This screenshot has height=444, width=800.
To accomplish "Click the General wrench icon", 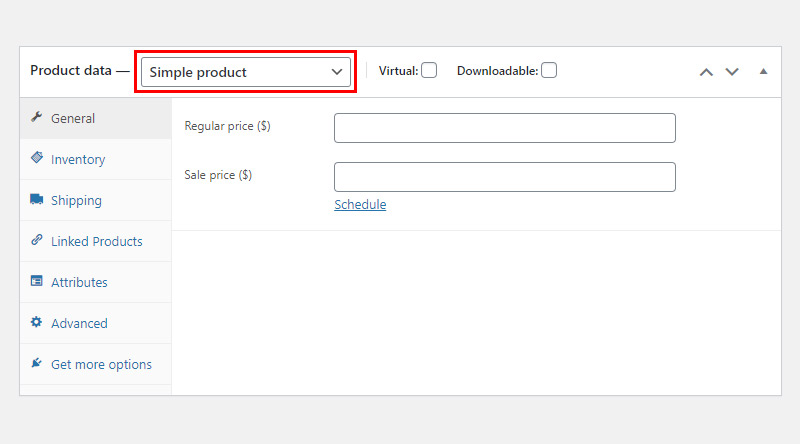I will pyautogui.click(x=36, y=117).
